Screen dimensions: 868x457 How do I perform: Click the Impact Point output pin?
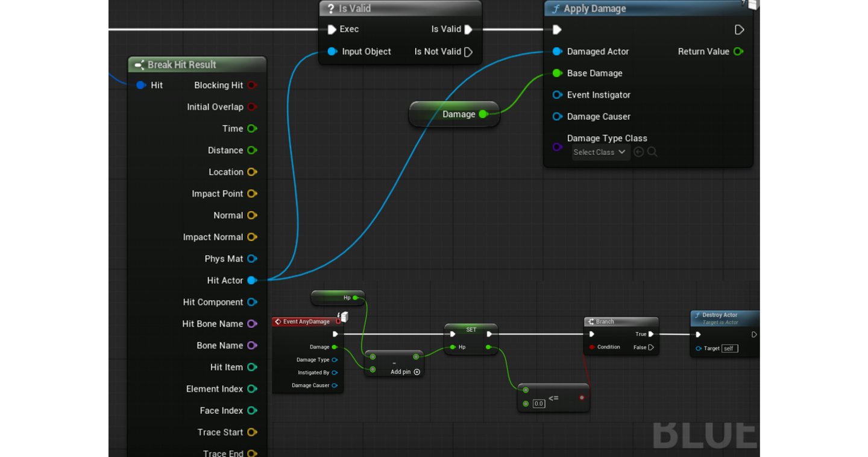tap(252, 194)
